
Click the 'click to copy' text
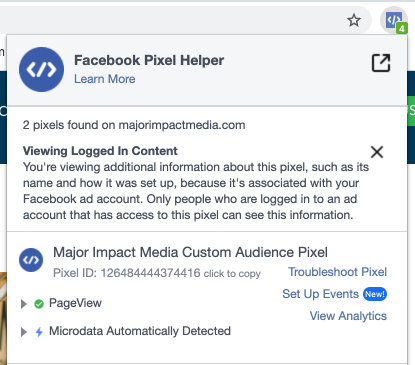pyautogui.click(x=232, y=274)
